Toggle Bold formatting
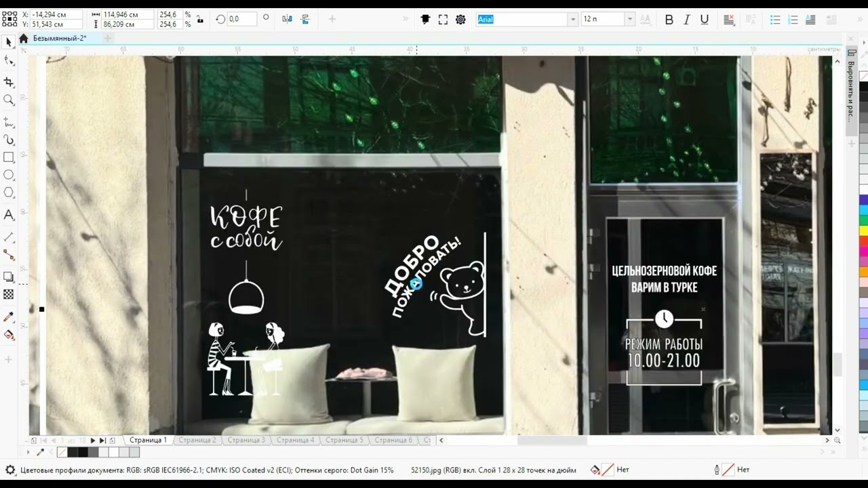The image size is (868, 488). coord(669,20)
